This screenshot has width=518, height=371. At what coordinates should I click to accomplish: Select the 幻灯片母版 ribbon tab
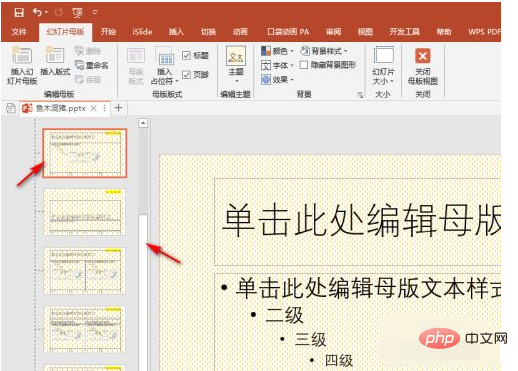pos(65,32)
